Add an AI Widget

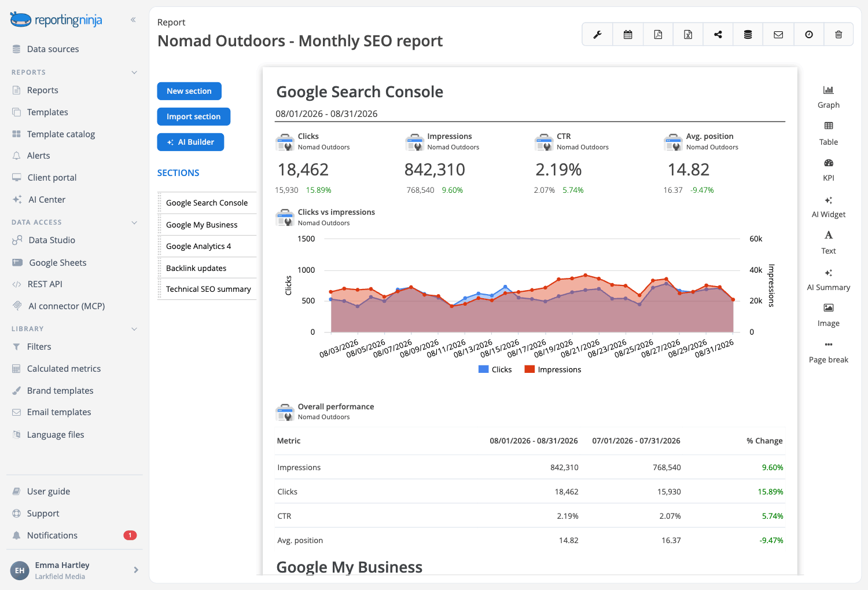pos(829,207)
